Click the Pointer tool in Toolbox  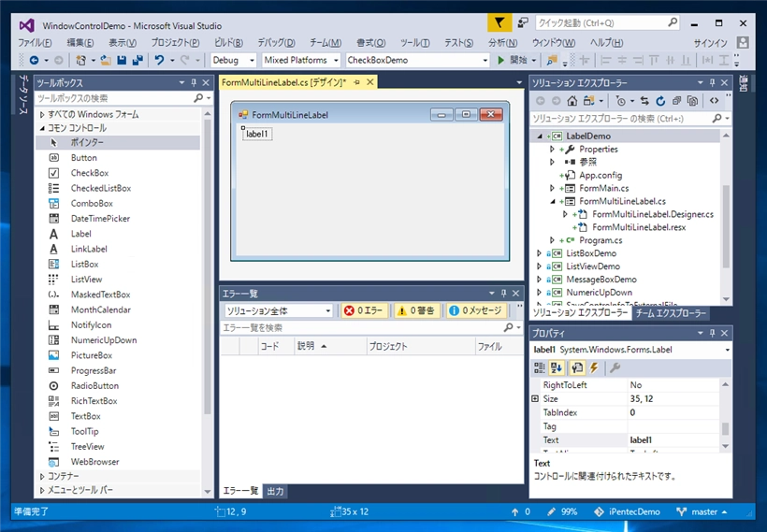coord(118,142)
